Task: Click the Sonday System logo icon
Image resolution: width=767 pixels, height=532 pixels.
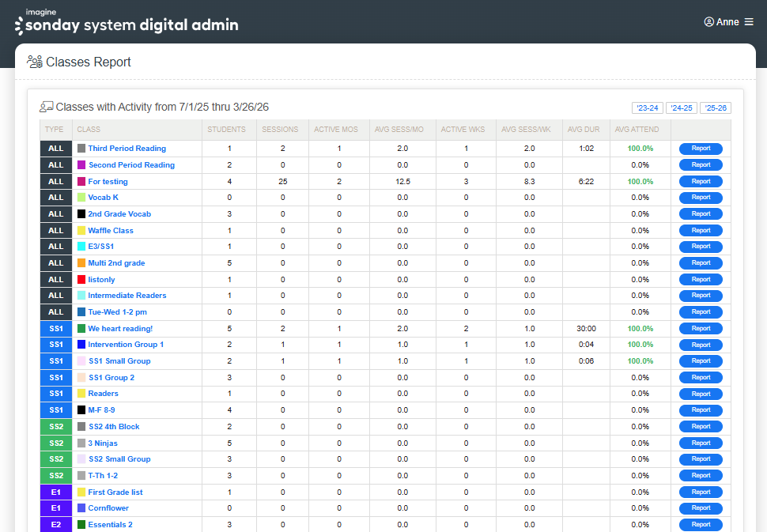Action: tap(17, 24)
